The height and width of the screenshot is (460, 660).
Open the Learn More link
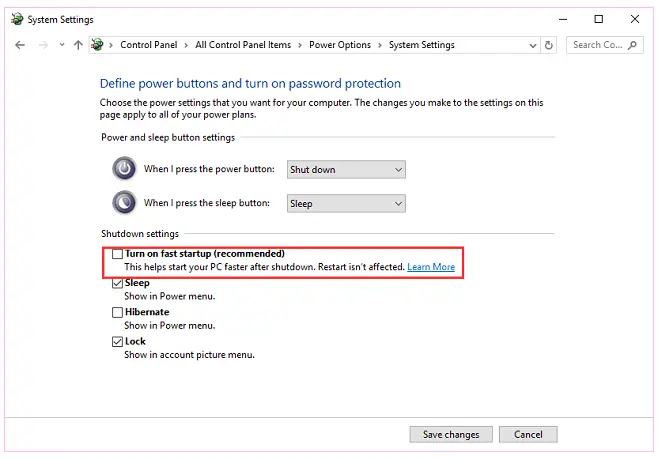tap(431, 267)
